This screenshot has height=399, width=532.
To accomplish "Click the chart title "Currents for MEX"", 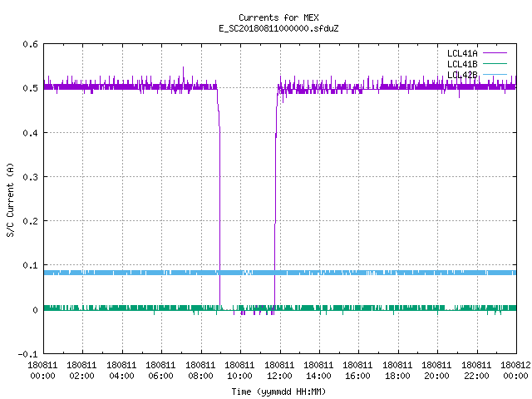I will coord(278,17).
